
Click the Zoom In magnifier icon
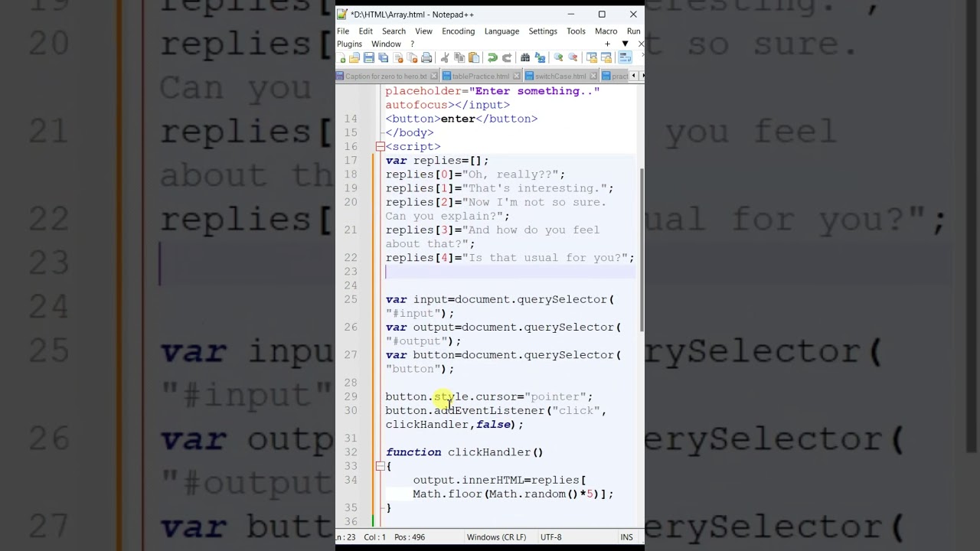(558, 58)
